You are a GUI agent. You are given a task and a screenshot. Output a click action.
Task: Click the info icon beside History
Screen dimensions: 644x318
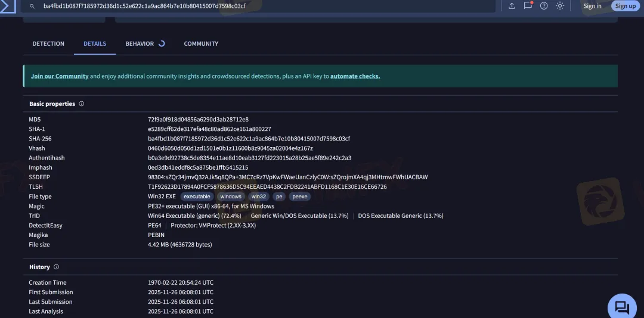57,267
